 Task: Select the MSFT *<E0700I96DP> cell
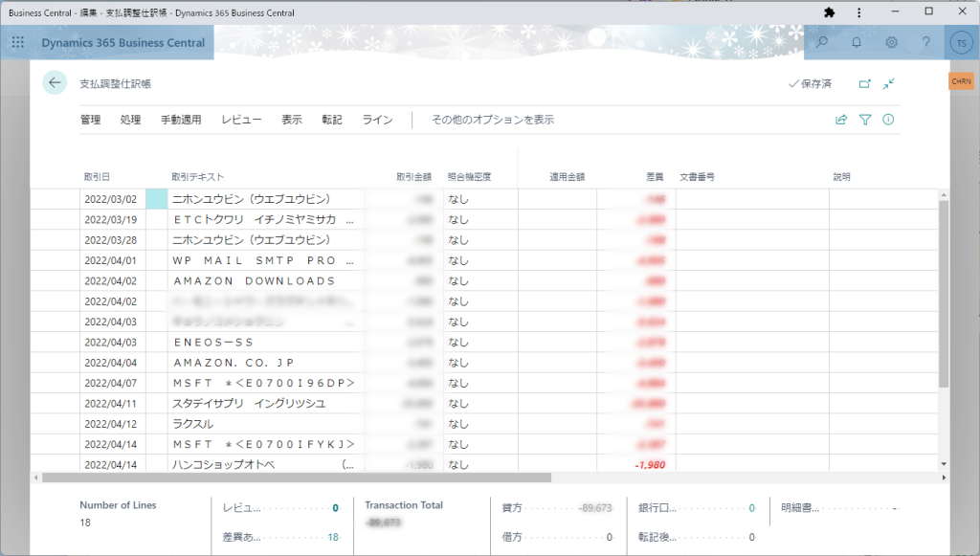[266, 383]
